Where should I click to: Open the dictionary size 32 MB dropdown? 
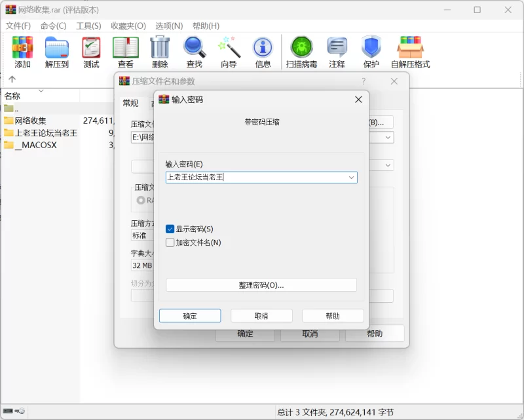[142, 265]
